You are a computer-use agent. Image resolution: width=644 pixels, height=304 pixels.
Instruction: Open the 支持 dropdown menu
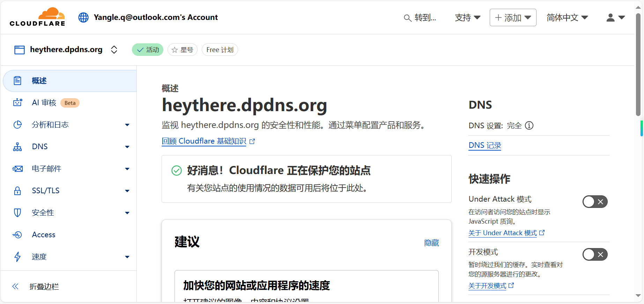[468, 18]
